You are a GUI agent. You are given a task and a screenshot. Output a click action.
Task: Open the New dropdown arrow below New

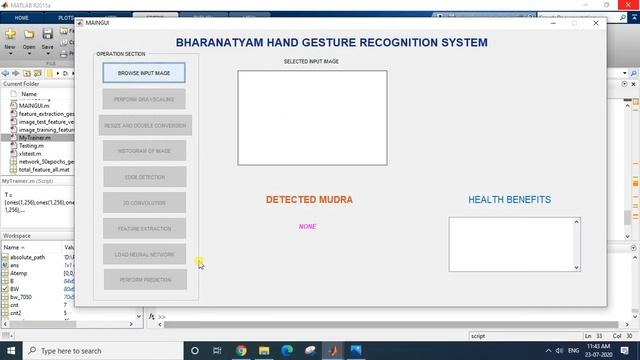coord(10,53)
